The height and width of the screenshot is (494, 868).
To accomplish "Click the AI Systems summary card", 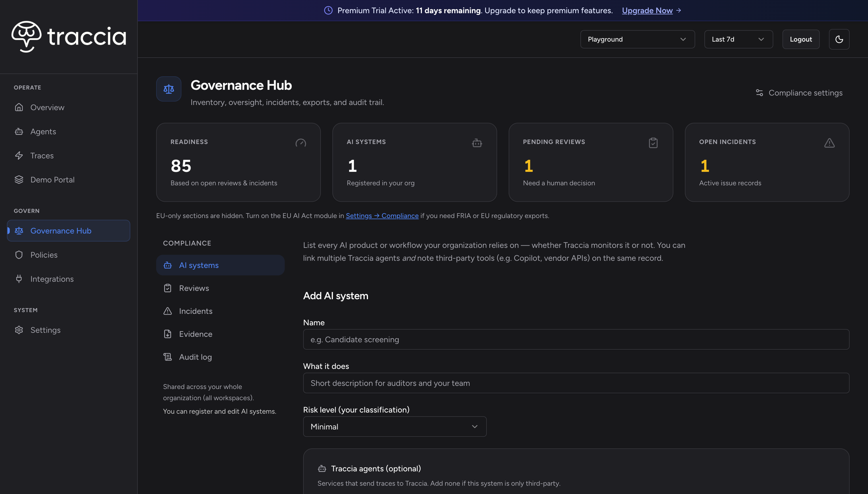I will pyautogui.click(x=414, y=162).
